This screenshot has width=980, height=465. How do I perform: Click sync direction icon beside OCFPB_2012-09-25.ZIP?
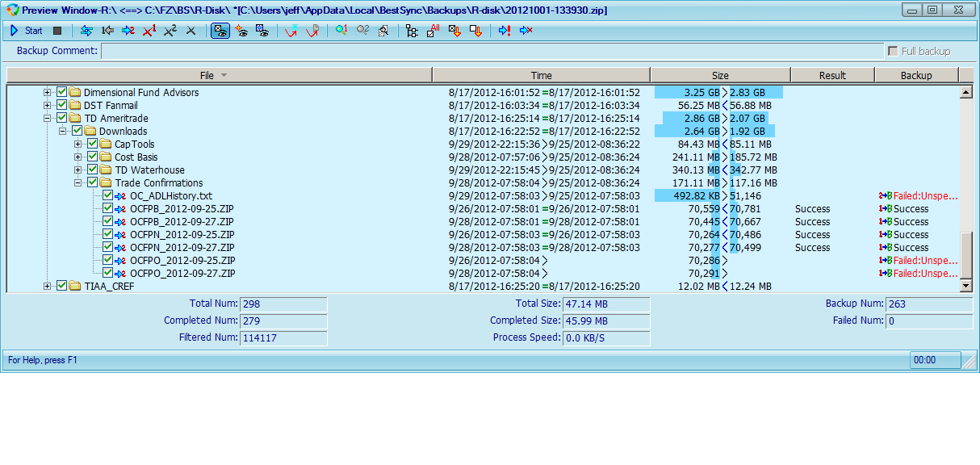click(x=121, y=209)
